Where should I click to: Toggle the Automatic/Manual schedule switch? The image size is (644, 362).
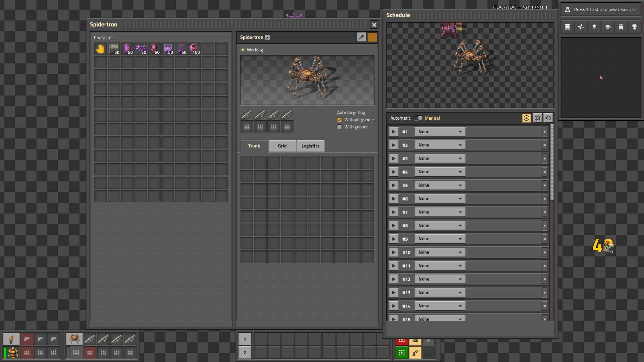point(418,118)
